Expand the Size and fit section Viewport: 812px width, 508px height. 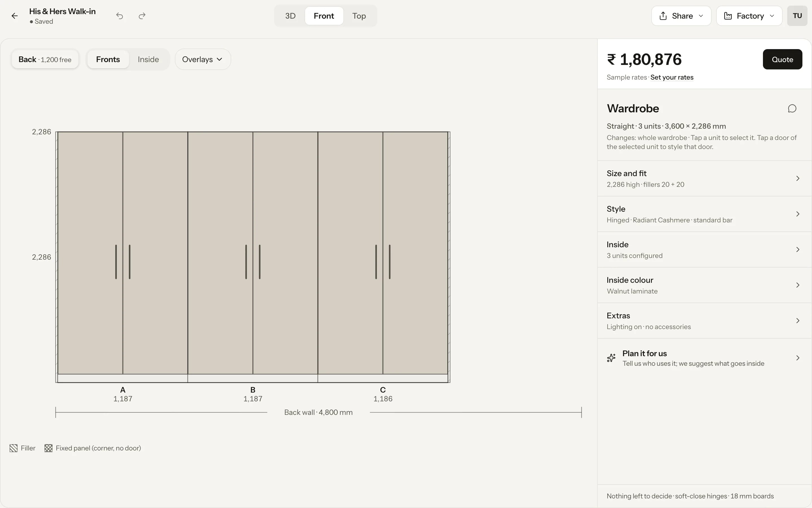pyautogui.click(x=704, y=178)
